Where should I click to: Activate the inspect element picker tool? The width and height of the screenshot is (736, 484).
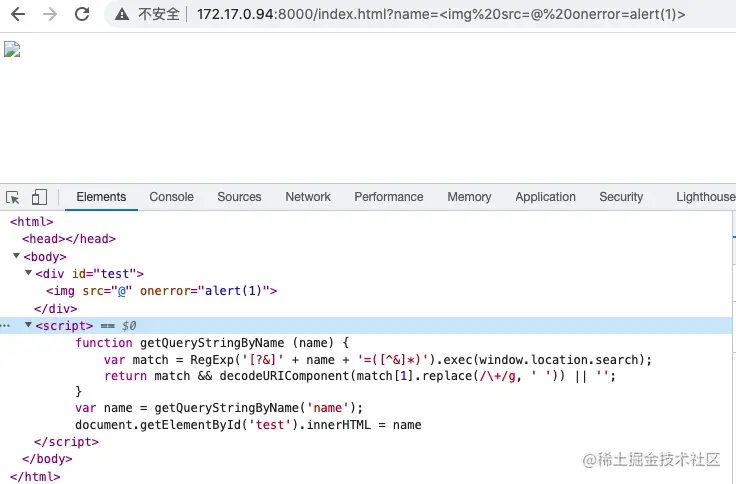point(13,197)
